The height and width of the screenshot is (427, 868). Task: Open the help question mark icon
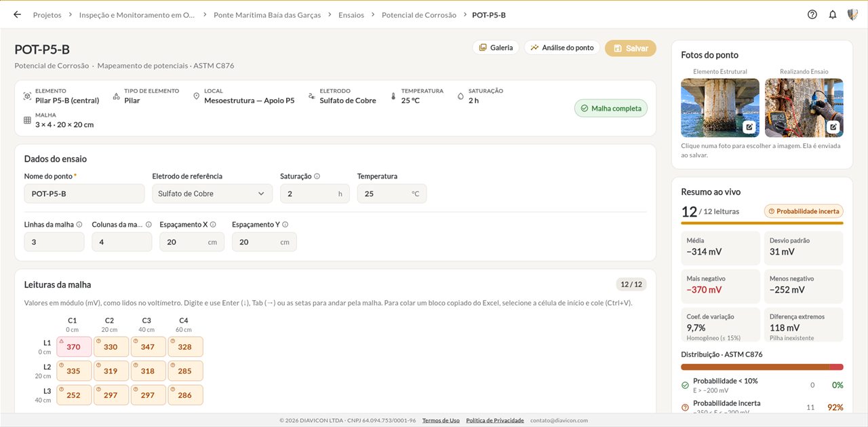[x=812, y=14]
